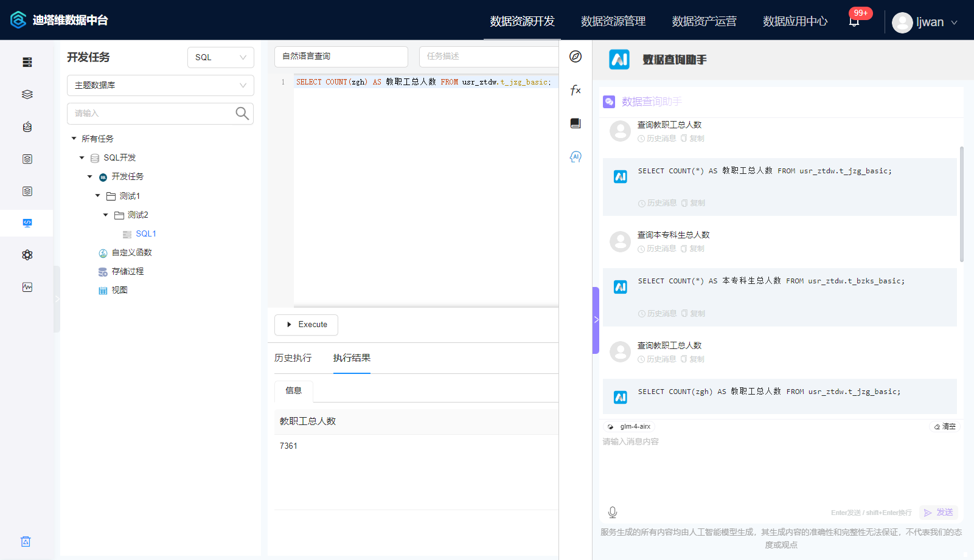Open the ljwan user menu
Image resolution: width=974 pixels, height=560 pixels.
(x=925, y=22)
